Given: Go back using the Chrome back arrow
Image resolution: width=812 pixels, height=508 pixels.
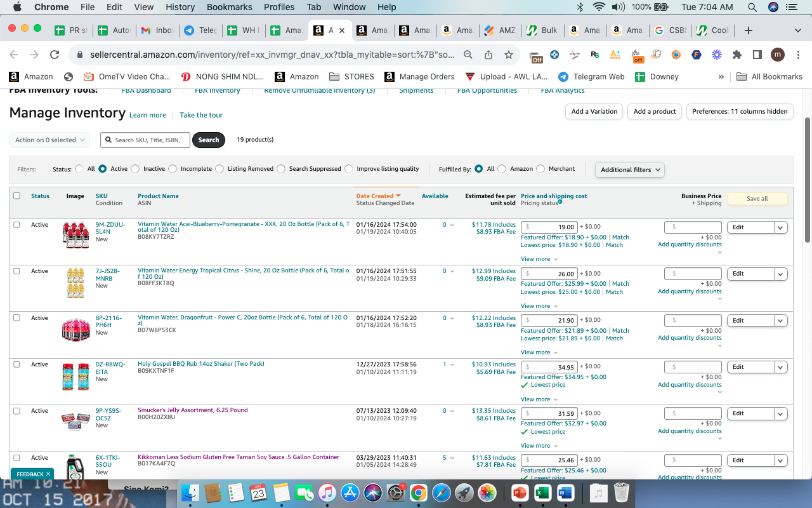Looking at the screenshot, I should coord(14,55).
